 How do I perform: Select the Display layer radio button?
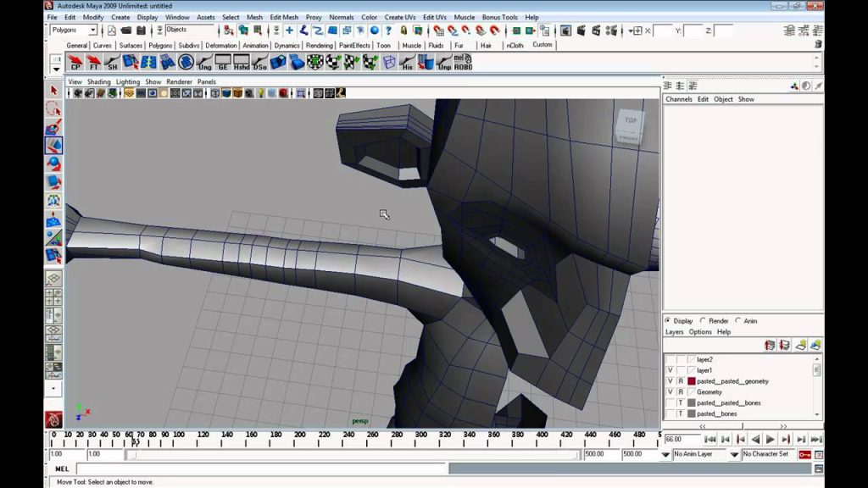tap(668, 320)
